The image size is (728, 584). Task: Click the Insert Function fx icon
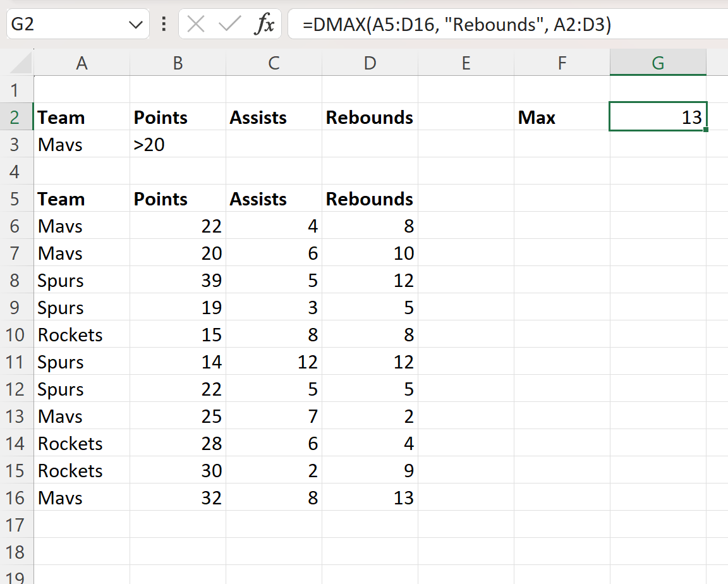coord(264,25)
